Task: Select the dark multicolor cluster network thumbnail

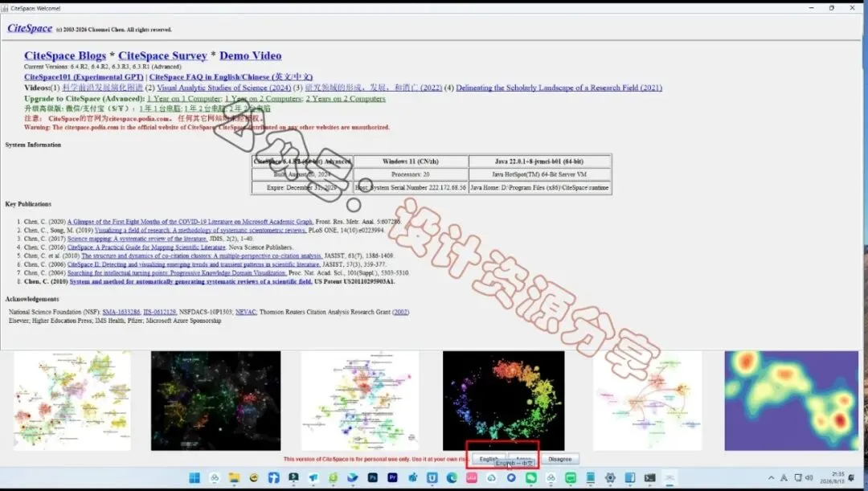Action: pyautogui.click(x=216, y=401)
